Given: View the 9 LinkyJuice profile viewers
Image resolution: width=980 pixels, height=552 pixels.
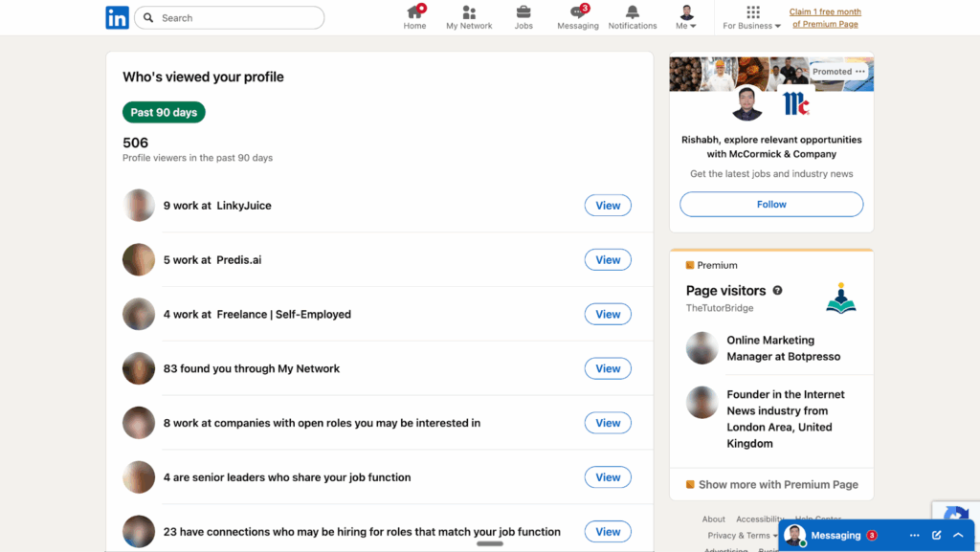Looking at the screenshot, I should (x=608, y=206).
